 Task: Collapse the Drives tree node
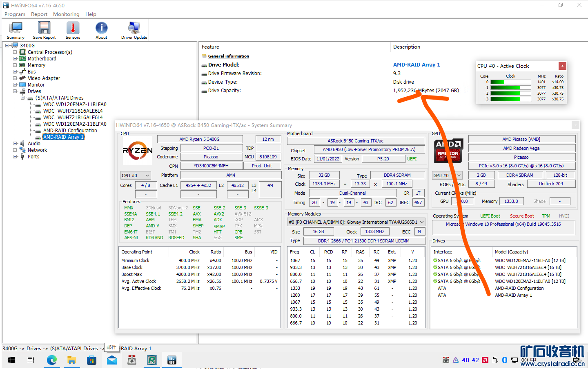click(x=15, y=91)
